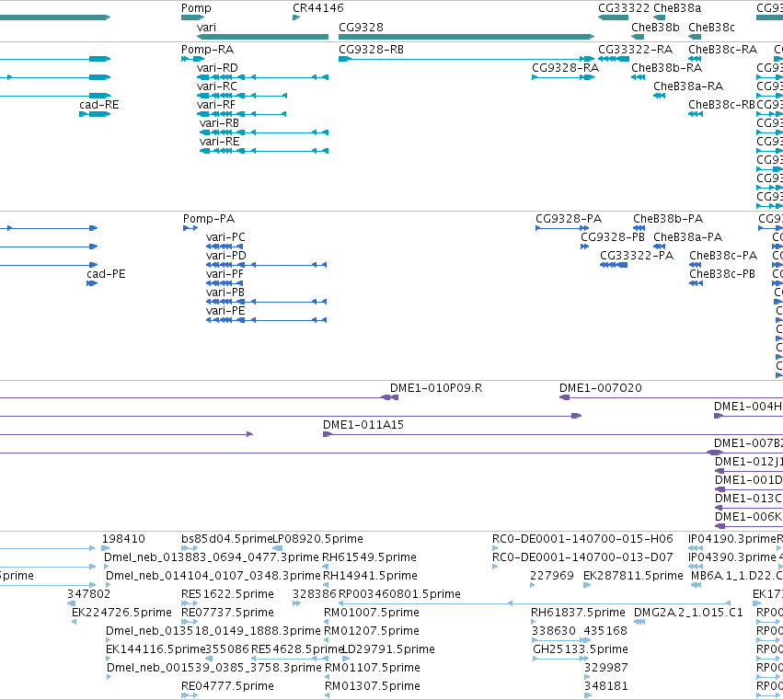
Task: Select EST RC0-DE0001-140700-015-H06
Action: click(582, 539)
